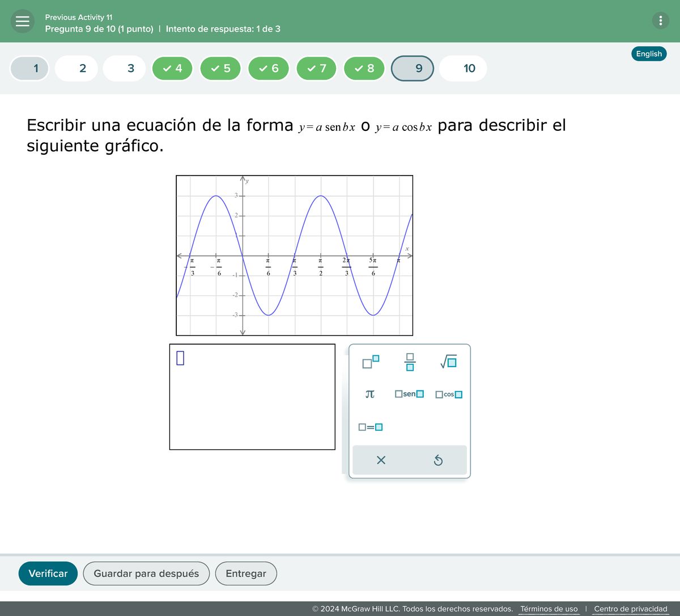Navigate to question 10

[462, 68]
